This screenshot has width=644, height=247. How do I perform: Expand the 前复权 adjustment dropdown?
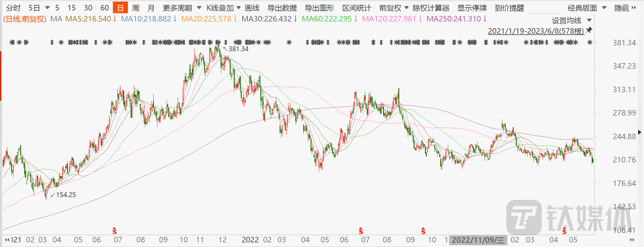[x=393, y=8]
